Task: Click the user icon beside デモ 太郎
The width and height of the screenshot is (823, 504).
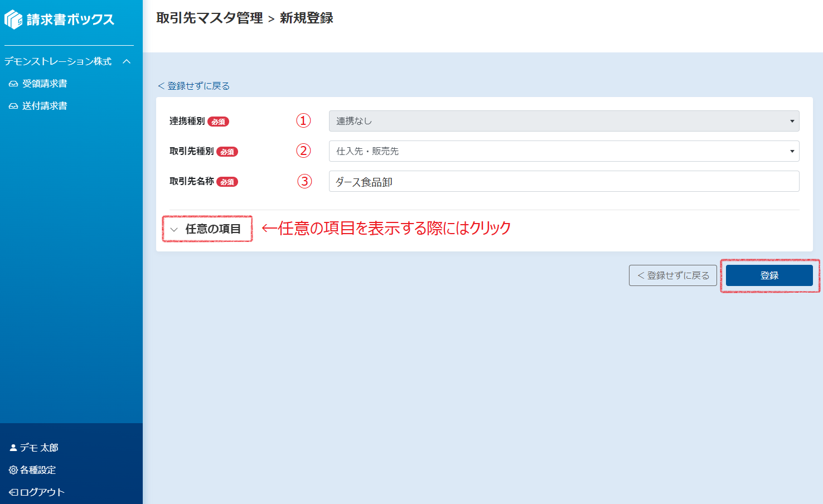Action: point(13,448)
